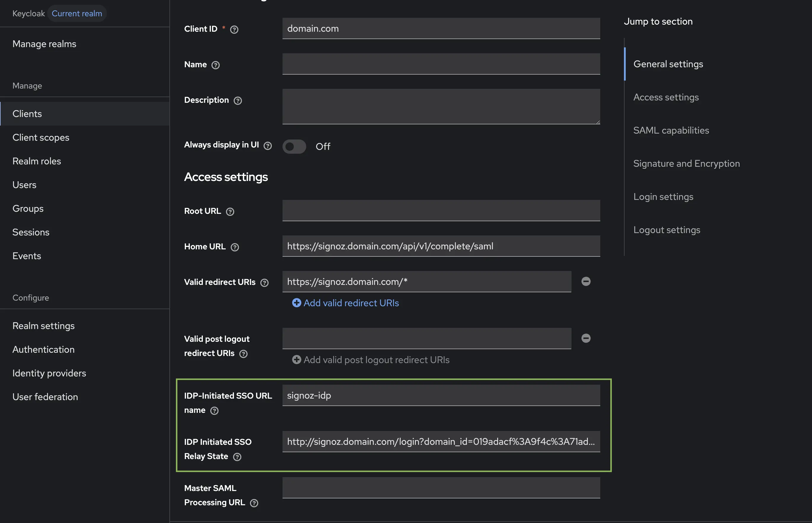Jump to Access settings section
Image resolution: width=812 pixels, height=523 pixels.
(666, 97)
